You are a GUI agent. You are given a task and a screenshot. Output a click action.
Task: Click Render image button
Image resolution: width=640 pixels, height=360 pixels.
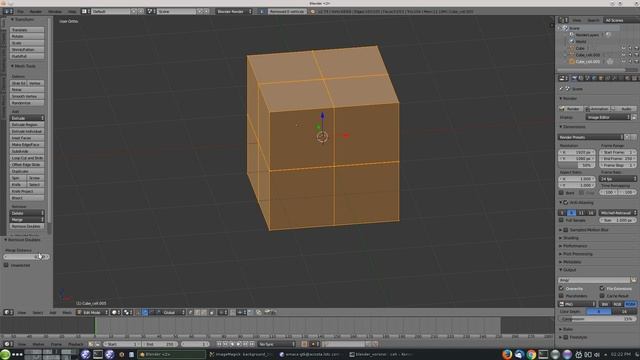coord(571,109)
